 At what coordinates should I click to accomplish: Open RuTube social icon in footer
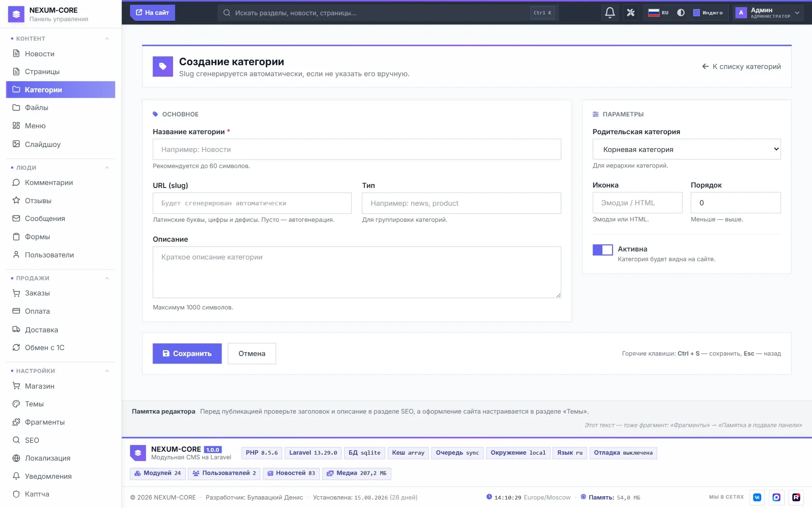(x=796, y=497)
